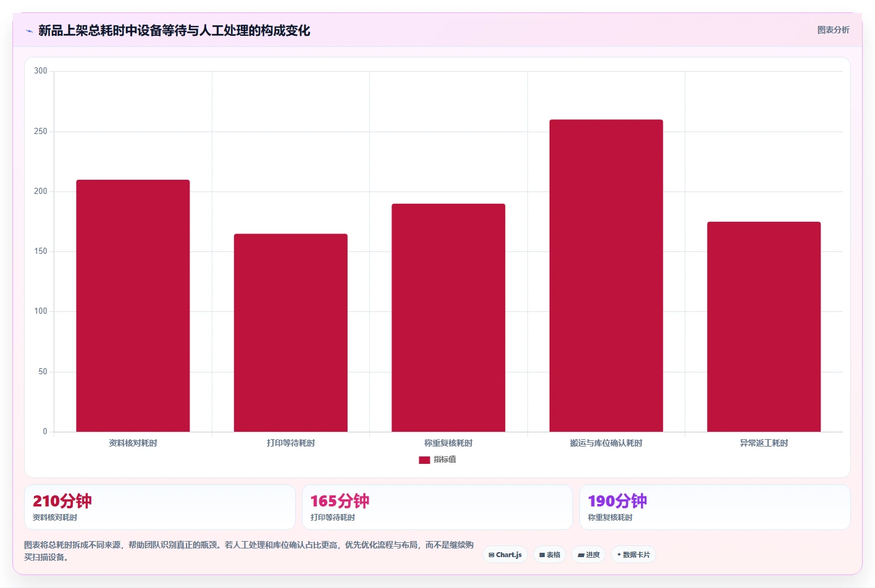Click the star icon in 数据卡片 chip
Screen dimensions: 875x588
pos(619,555)
